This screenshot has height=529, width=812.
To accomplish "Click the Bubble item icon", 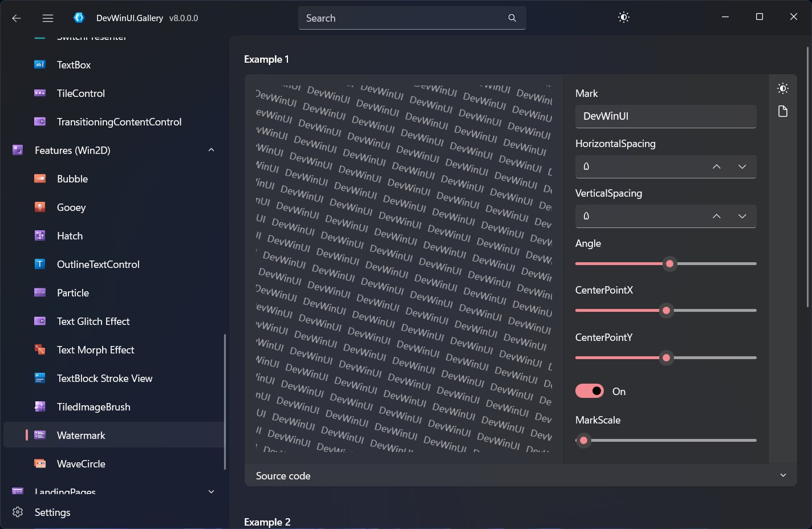I will 40,179.
